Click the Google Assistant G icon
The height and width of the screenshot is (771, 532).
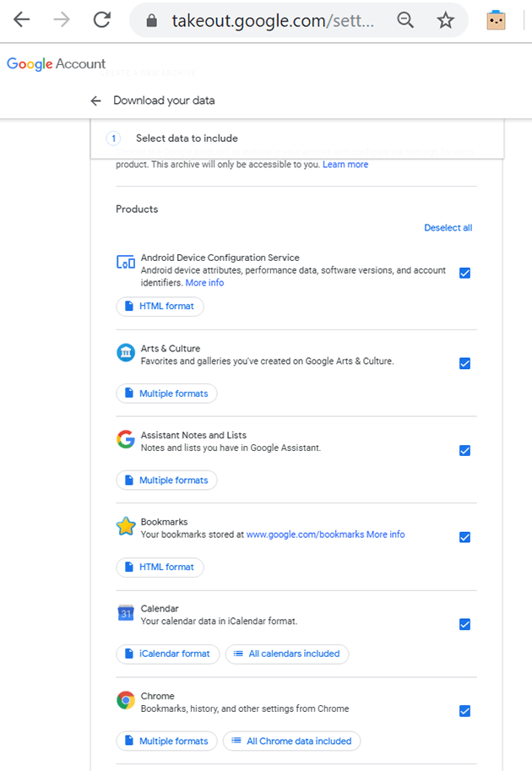tap(125, 439)
